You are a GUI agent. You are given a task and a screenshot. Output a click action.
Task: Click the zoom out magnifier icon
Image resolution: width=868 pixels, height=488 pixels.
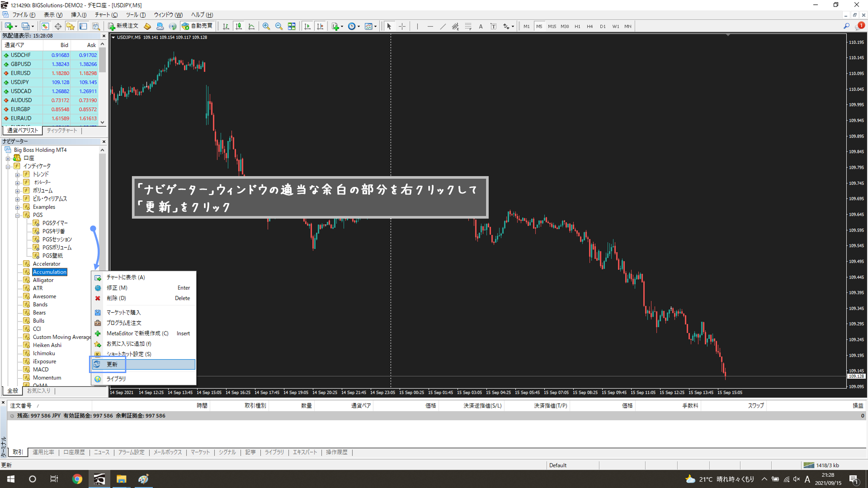tap(279, 26)
